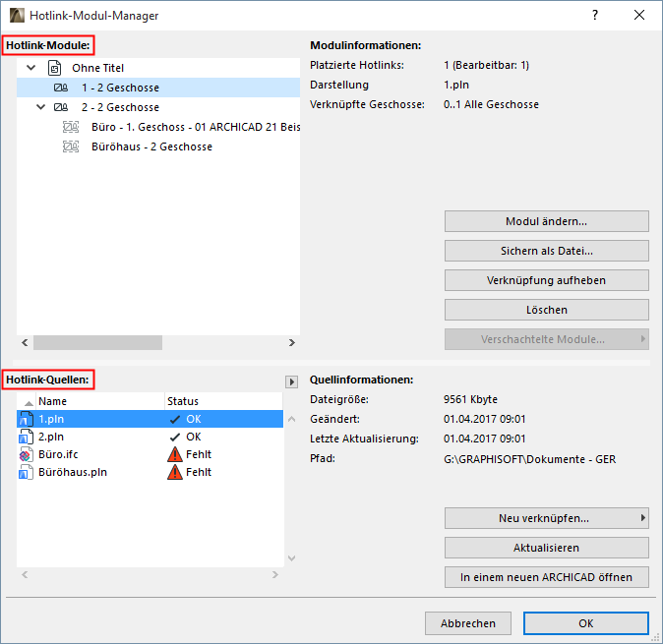Click the OK checkmark for 1.pln
This screenshot has width=663, height=644.
[x=175, y=419]
